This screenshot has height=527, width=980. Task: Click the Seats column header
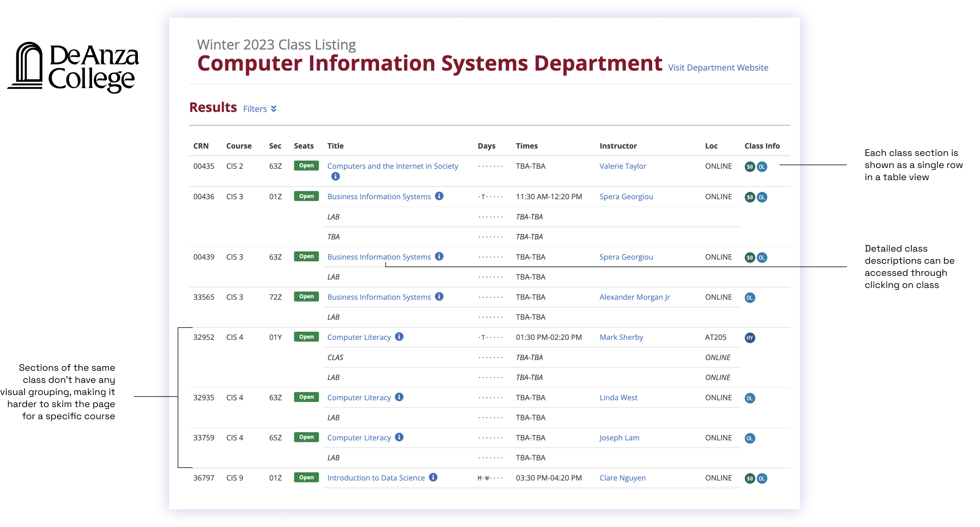(304, 146)
